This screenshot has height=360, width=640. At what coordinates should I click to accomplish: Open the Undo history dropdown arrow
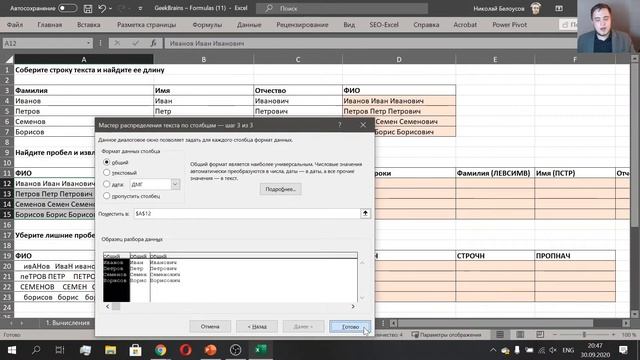[x=111, y=8]
